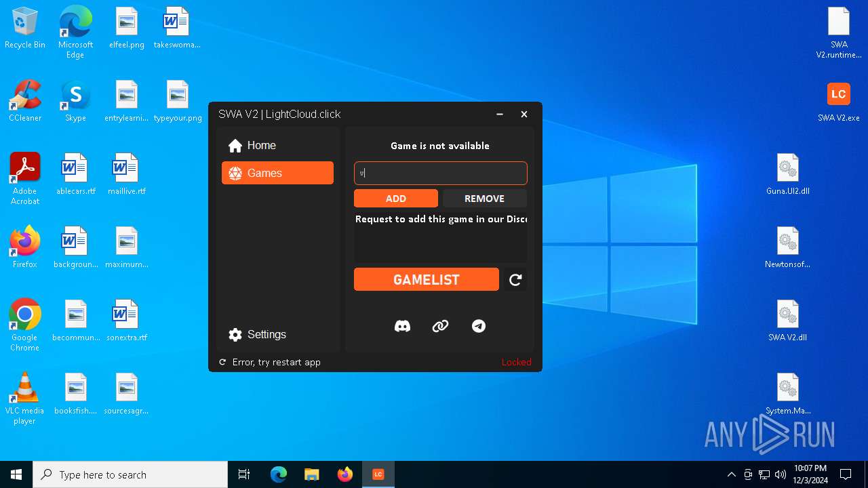Launch Firefox from the taskbar

tap(345, 474)
